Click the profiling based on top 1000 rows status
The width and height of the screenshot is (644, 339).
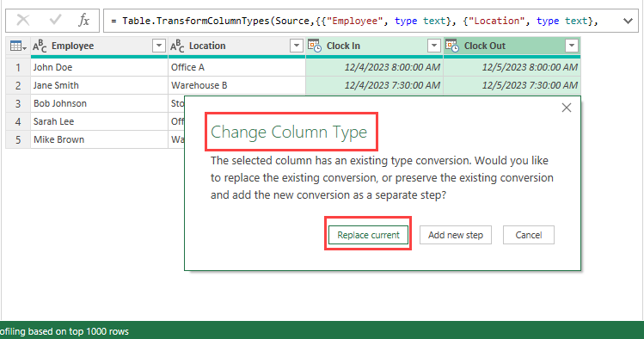[64, 331]
